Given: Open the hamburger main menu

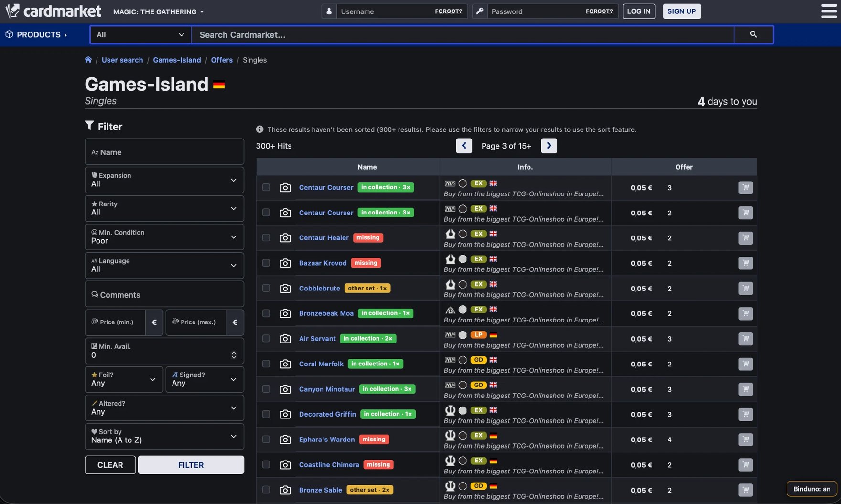Looking at the screenshot, I should (x=829, y=11).
